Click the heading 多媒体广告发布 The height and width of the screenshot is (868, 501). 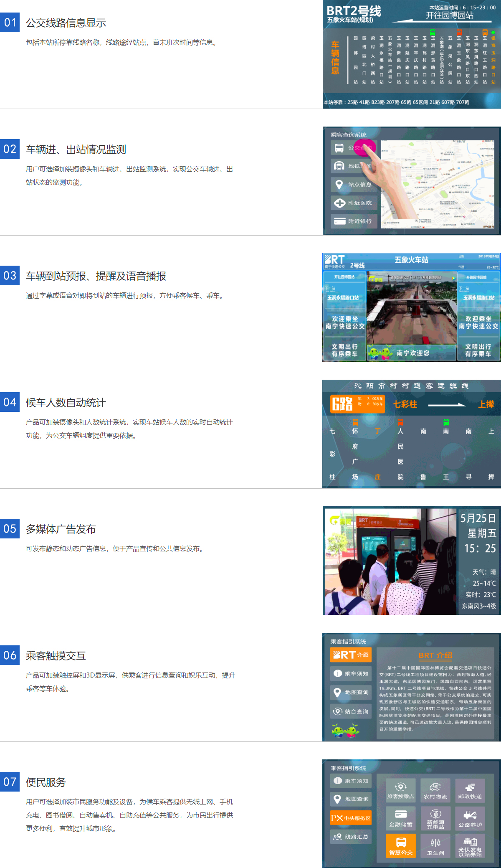pos(61,529)
